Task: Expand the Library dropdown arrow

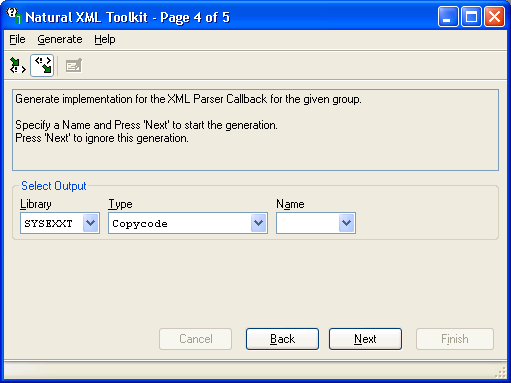Action: click(x=91, y=223)
